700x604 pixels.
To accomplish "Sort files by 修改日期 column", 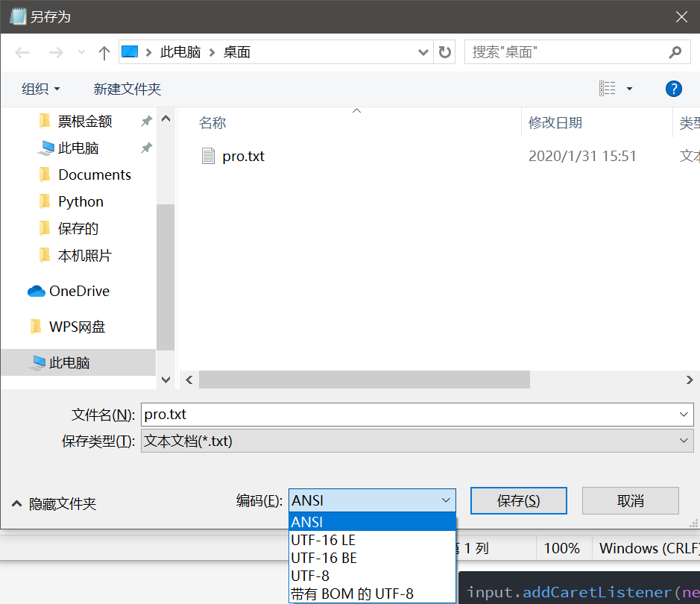I will (x=555, y=123).
